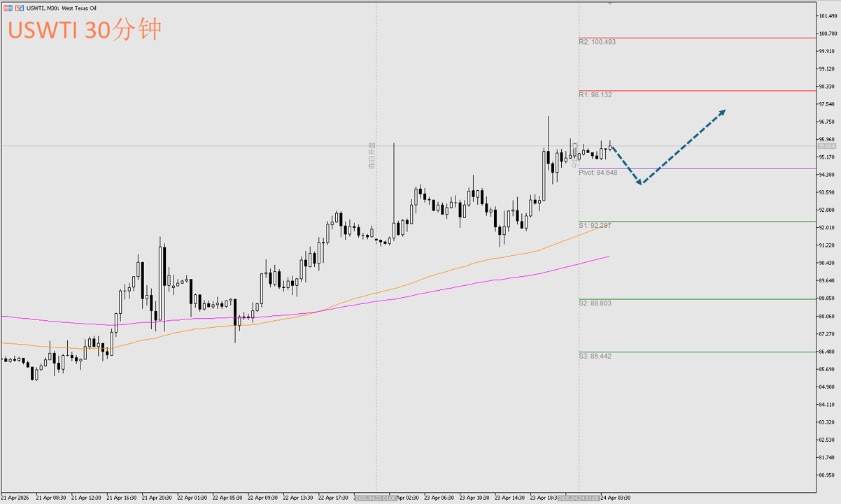The image size is (841, 504).
Task: Click the '24 Apr 03:30' time axis label
Action: click(615, 498)
